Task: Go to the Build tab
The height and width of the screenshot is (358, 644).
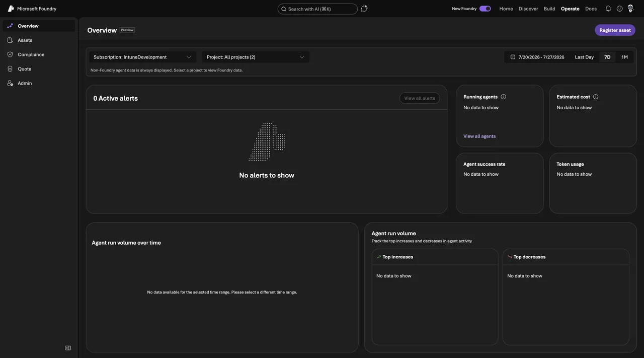Action: point(549,9)
